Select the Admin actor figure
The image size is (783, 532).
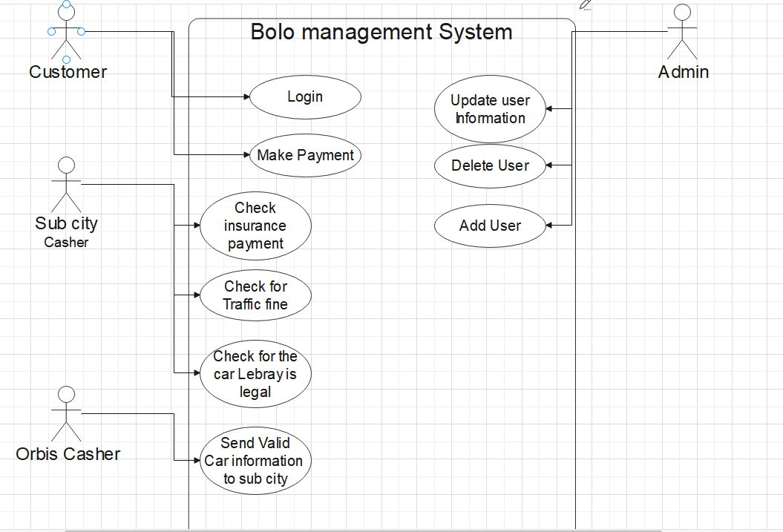[682, 33]
